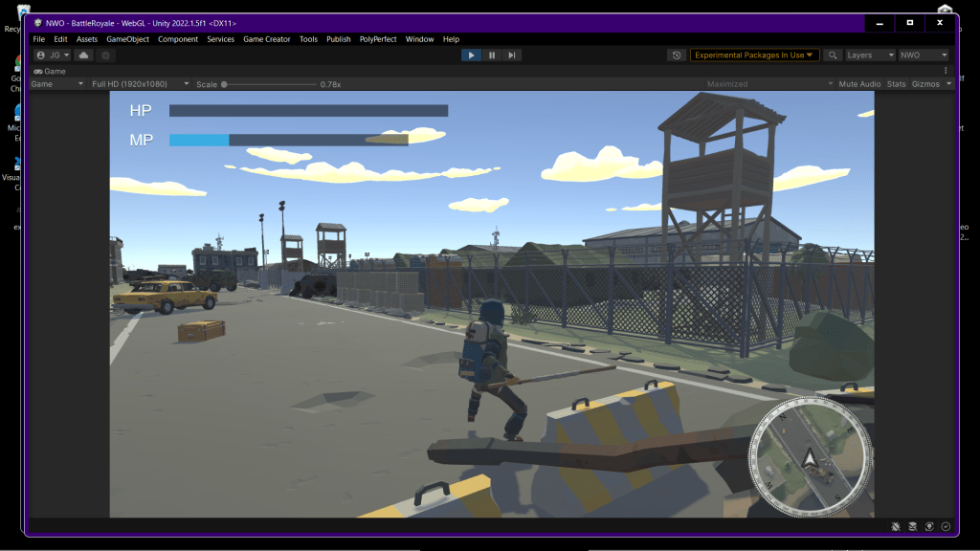This screenshot has width=980, height=551.
Task: Click the cache server status icon
Action: coord(912,526)
